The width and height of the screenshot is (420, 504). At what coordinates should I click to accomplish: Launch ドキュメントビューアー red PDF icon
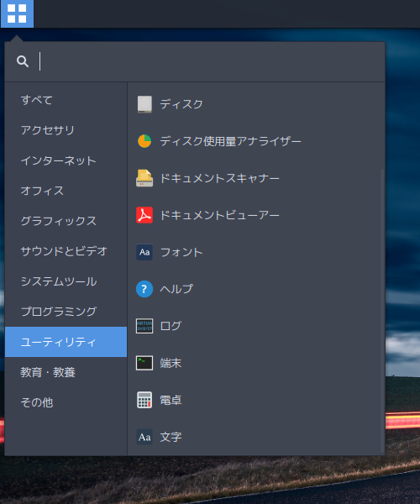click(x=144, y=215)
